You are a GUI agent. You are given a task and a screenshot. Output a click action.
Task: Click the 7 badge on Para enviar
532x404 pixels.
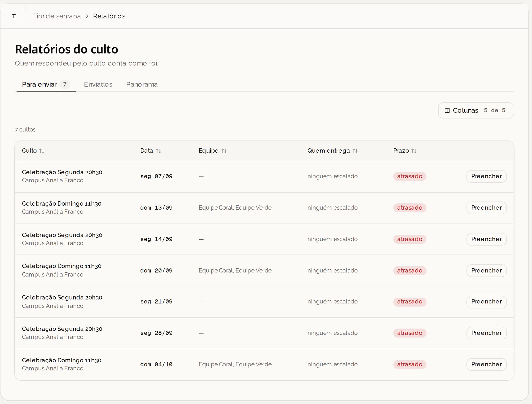[x=65, y=84]
